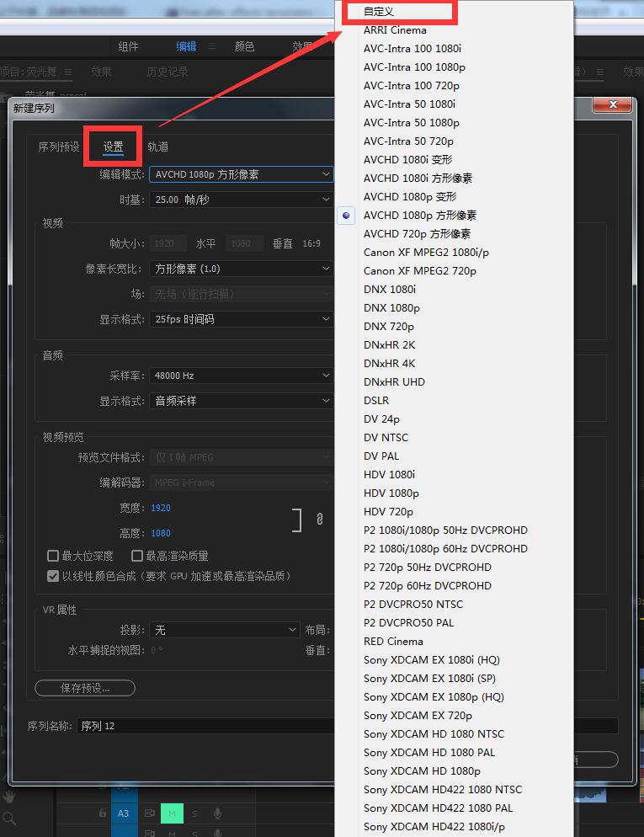Viewport: 644px width, 837px height.
Task: Switch to the 历史记录 panel tab
Action: (167, 72)
